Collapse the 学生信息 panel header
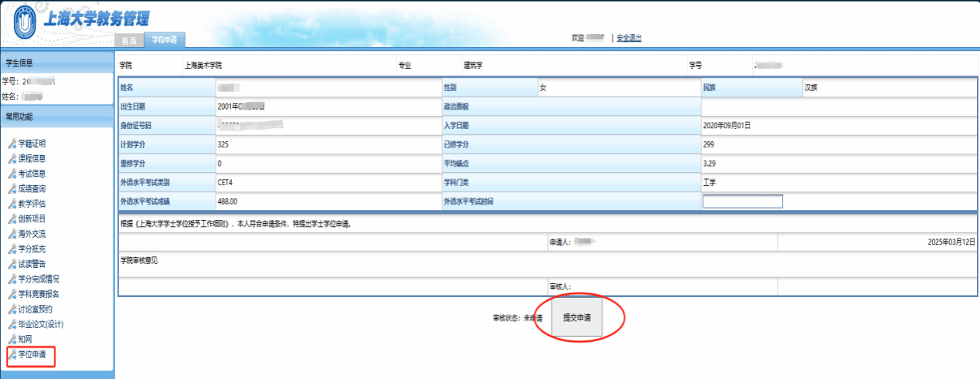This screenshot has height=379, width=980. point(57,63)
